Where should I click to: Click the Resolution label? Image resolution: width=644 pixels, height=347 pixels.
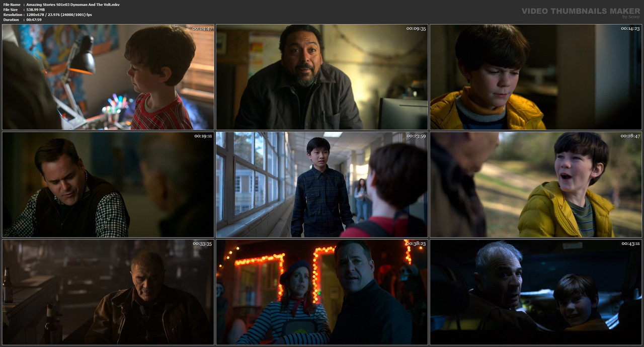[x=13, y=15]
